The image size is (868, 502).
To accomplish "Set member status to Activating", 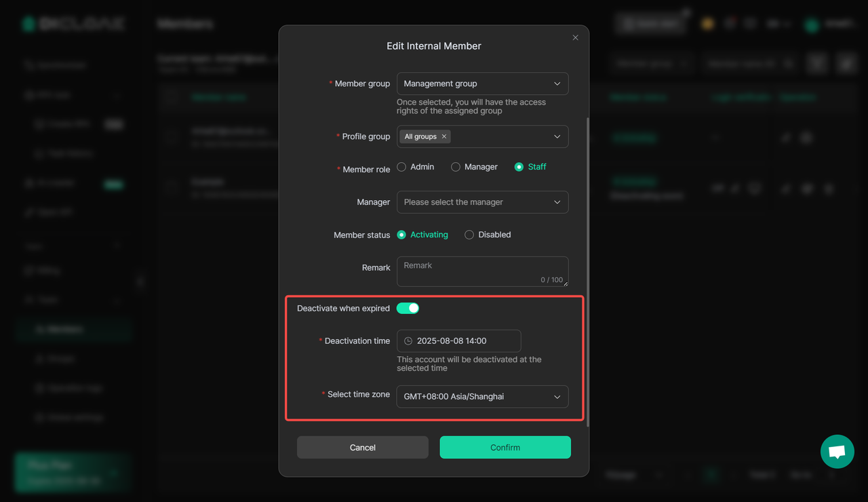I will (422, 235).
